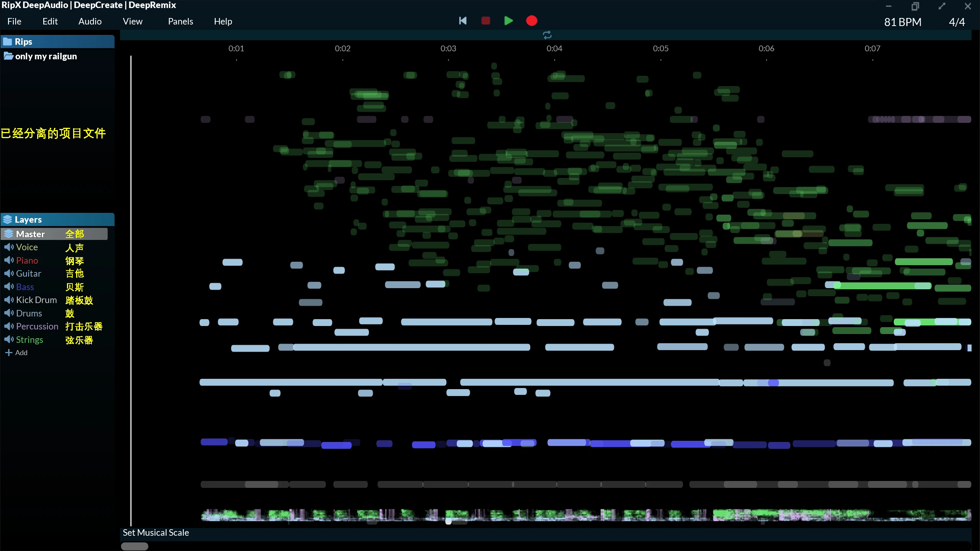Click the layer icon next to Master
This screenshot has width=980, height=551.
8,233
